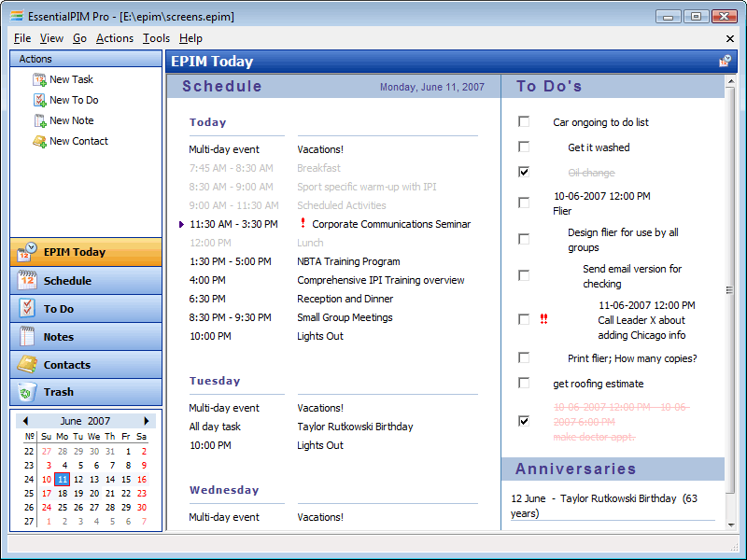747x560 pixels.
Task: Check the 'Print flier; How many copies?' checkbox
Action: tap(524, 357)
